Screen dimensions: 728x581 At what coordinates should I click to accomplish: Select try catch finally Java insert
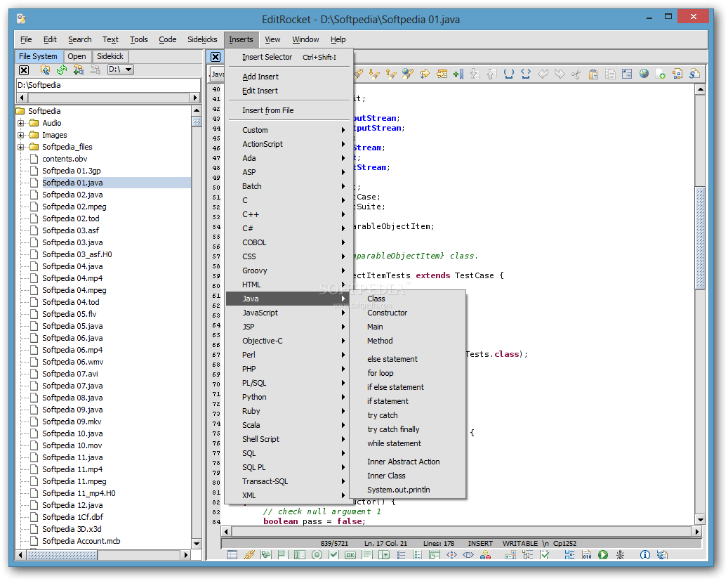coord(407,429)
